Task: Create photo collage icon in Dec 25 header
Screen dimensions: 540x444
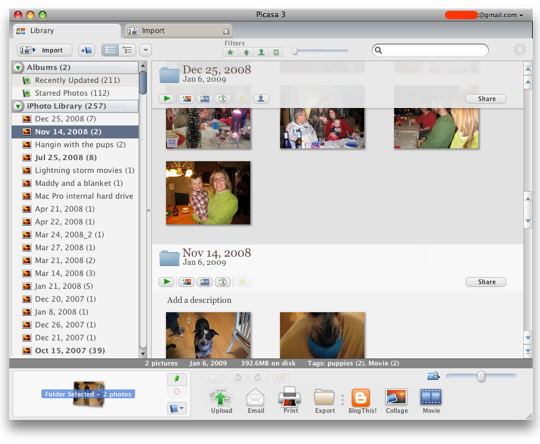Action: (186, 99)
